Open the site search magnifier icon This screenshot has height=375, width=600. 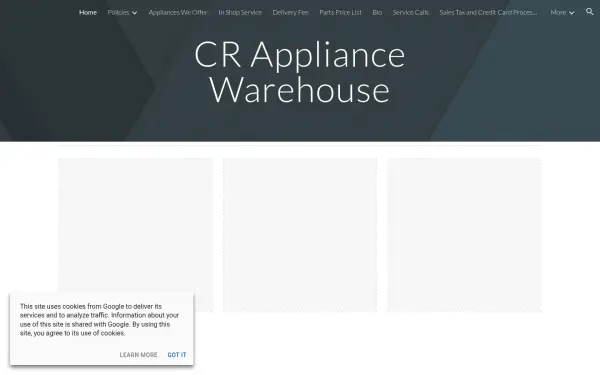[590, 11]
